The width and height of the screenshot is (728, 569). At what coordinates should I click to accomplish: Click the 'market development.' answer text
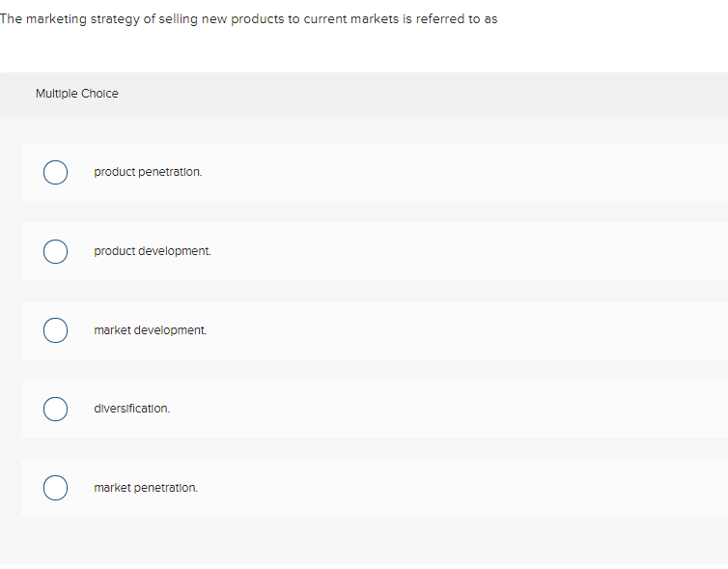pos(150,330)
